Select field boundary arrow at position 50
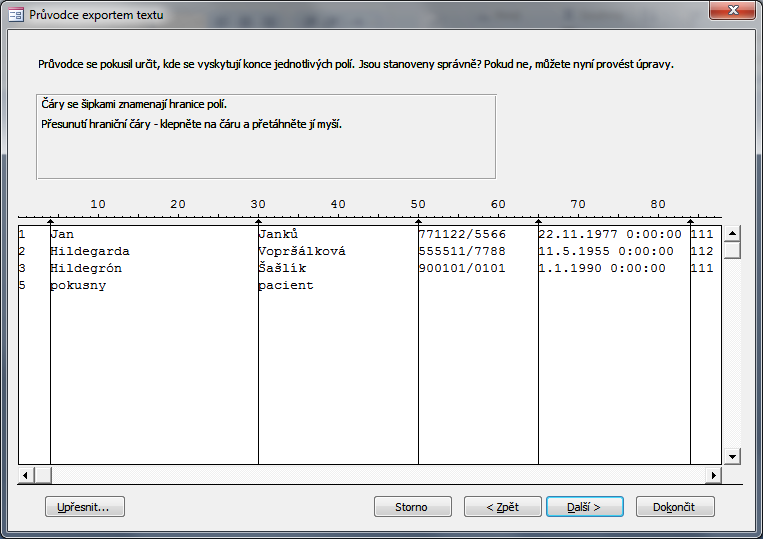763x539 pixels. pos(418,222)
